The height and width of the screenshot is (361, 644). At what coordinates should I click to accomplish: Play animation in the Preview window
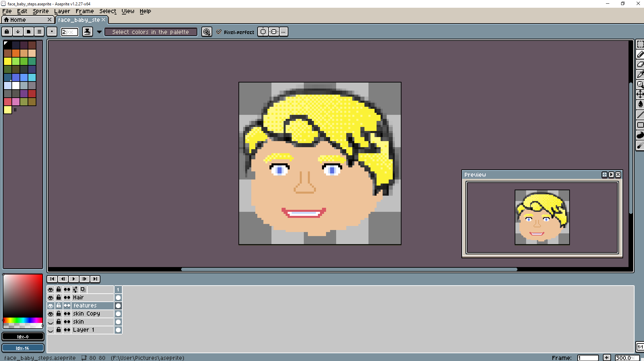click(x=611, y=174)
